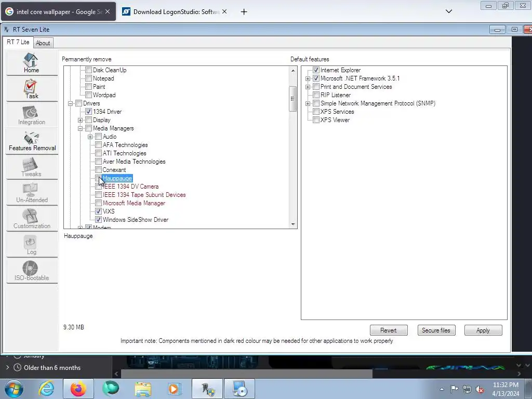Check the Notepad checkbox
Screen dimensions: 532x399
point(88,78)
